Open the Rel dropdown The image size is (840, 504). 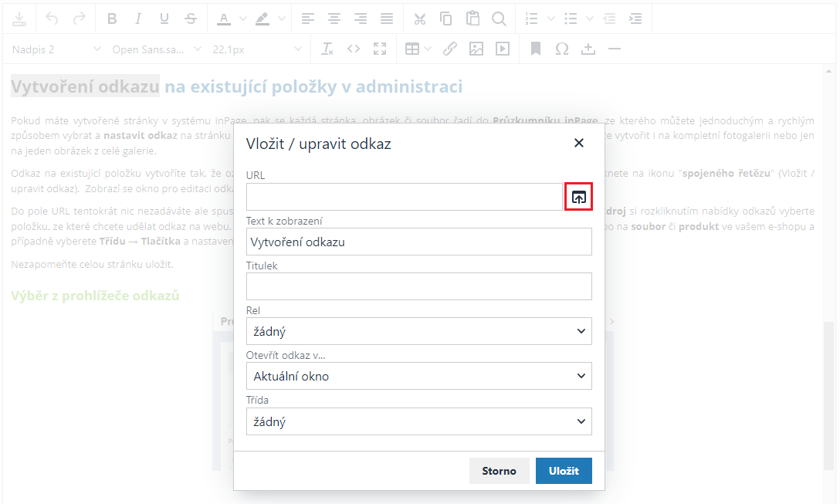pyautogui.click(x=418, y=331)
